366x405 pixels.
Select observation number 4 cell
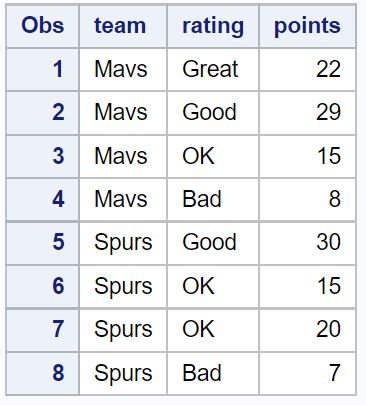click(x=42, y=199)
